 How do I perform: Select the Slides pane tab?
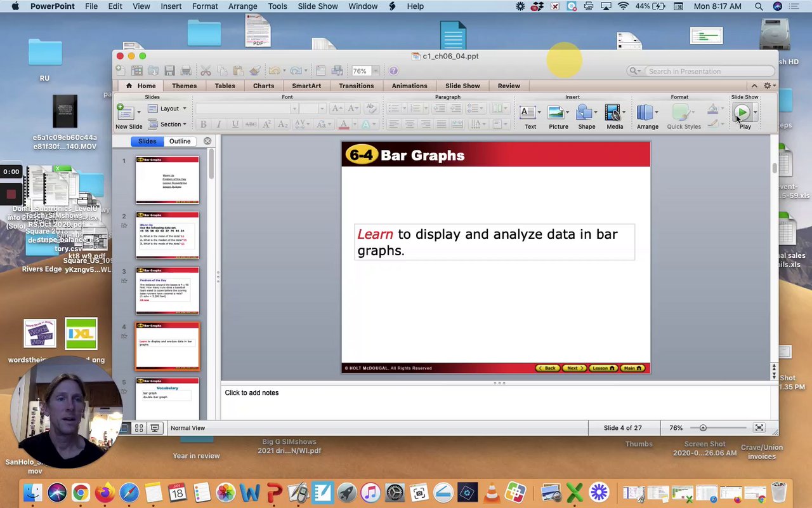[x=147, y=141]
